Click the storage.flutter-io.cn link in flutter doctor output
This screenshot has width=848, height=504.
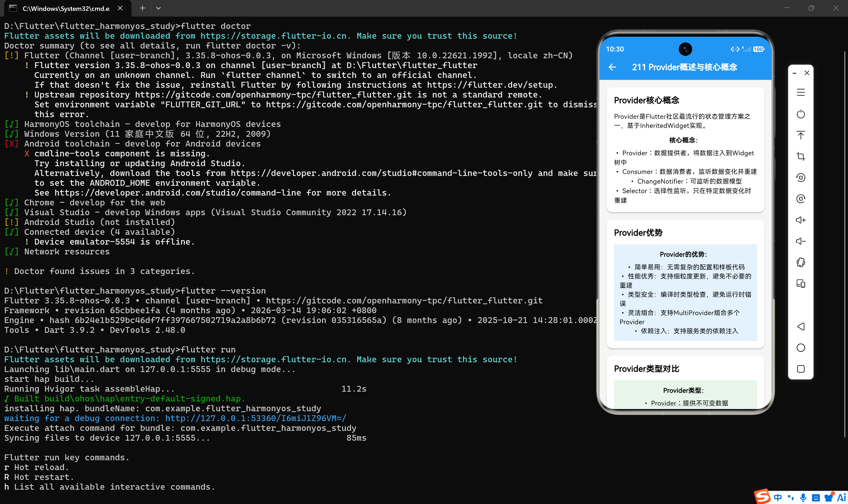pyautogui.click(x=274, y=36)
